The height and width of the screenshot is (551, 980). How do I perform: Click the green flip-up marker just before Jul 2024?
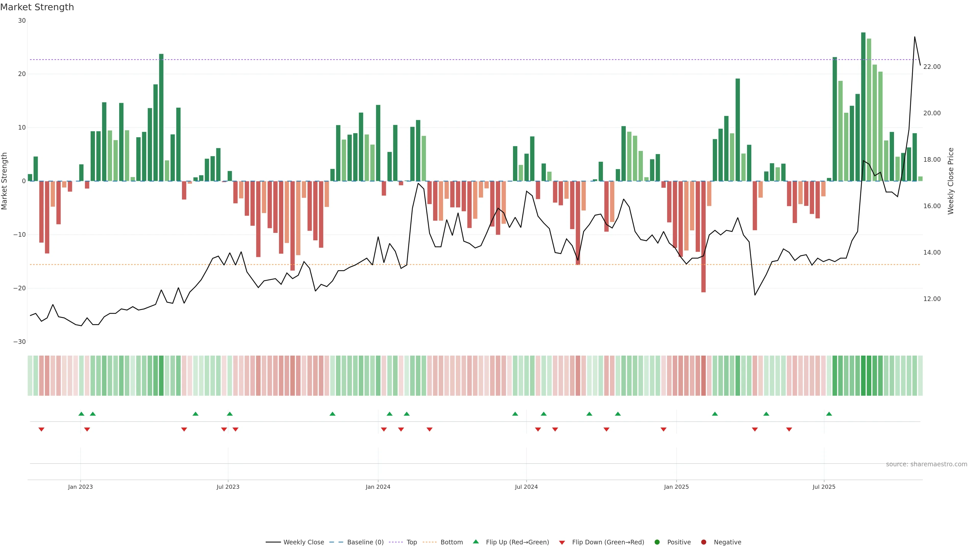[515, 414]
